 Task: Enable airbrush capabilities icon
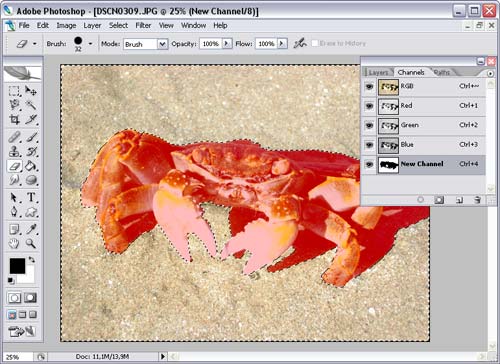[x=300, y=43]
